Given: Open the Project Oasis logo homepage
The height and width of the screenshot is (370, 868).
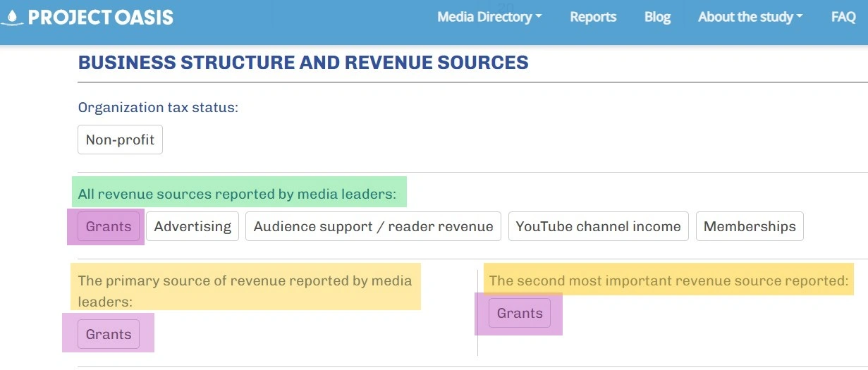Looking at the screenshot, I should coord(87,17).
